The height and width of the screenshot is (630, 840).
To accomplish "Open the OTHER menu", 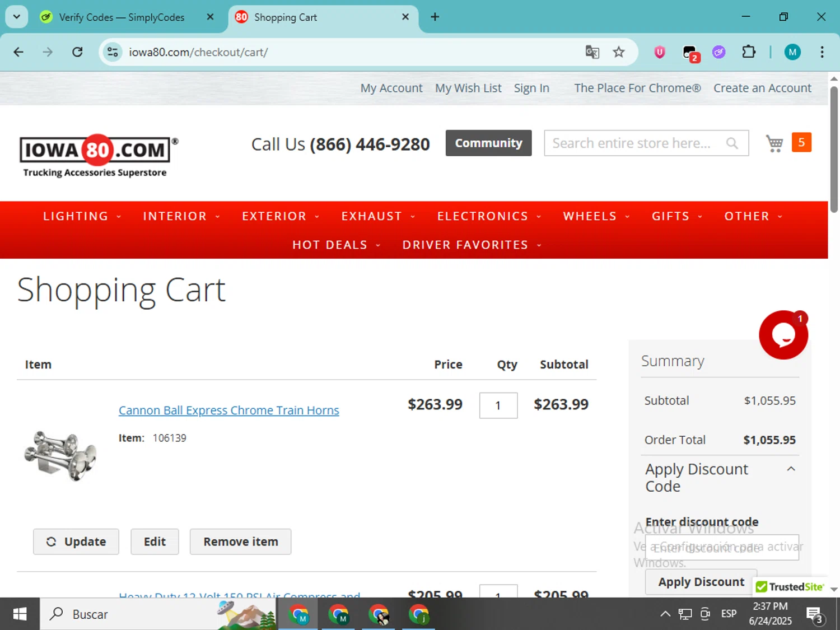I will pyautogui.click(x=753, y=216).
